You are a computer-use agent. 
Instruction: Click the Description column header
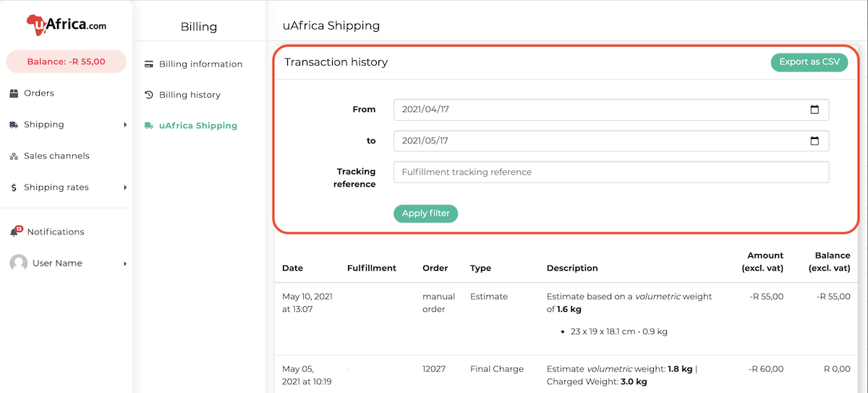pos(572,268)
